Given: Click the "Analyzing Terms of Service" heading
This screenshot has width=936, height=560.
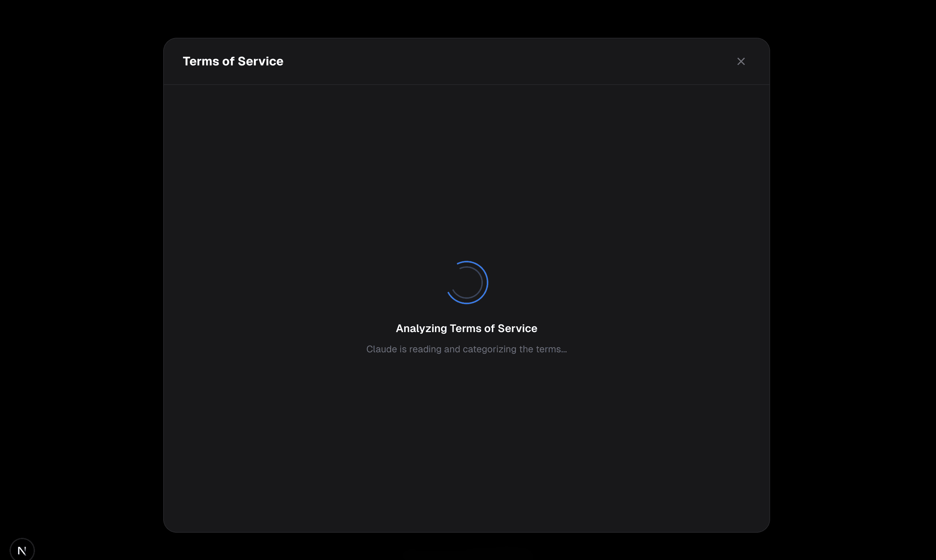Looking at the screenshot, I should (466, 328).
